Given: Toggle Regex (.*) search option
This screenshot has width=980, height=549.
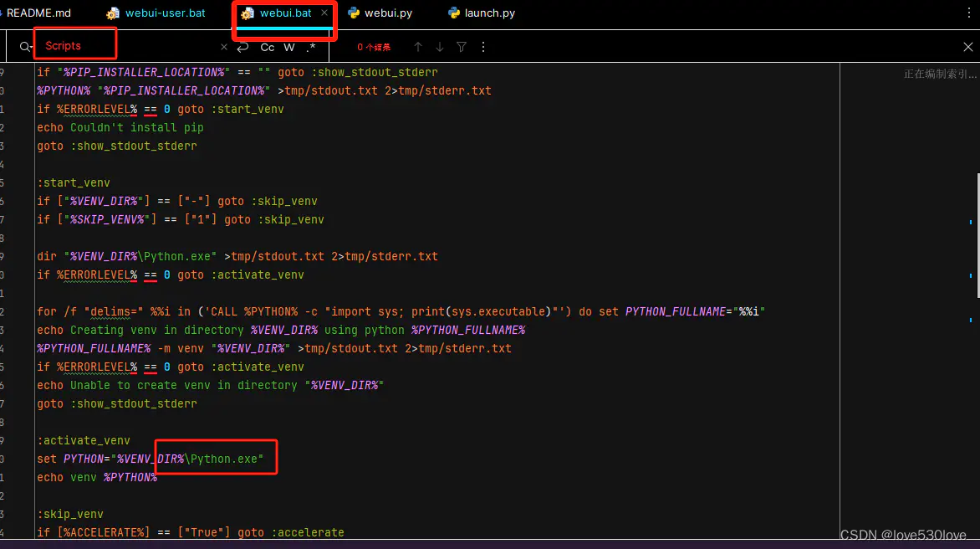Looking at the screenshot, I should coord(311,47).
